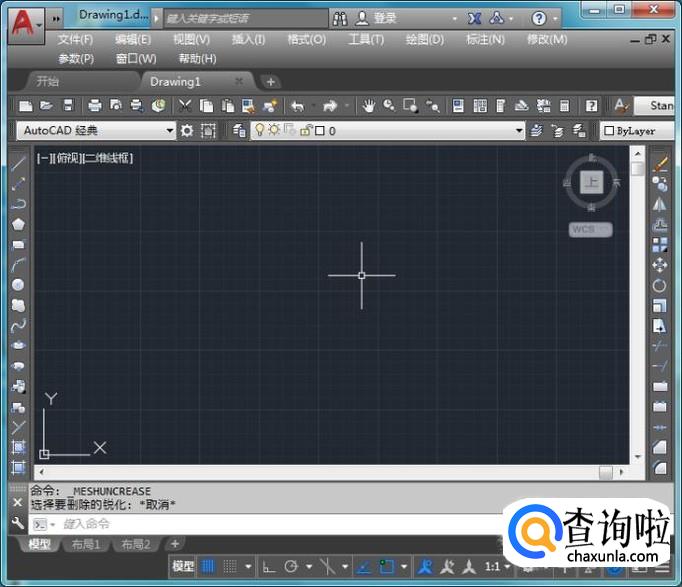Switch to the 布局1 layout tab
Image resolution: width=682 pixels, height=587 pixels.
click(x=85, y=544)
